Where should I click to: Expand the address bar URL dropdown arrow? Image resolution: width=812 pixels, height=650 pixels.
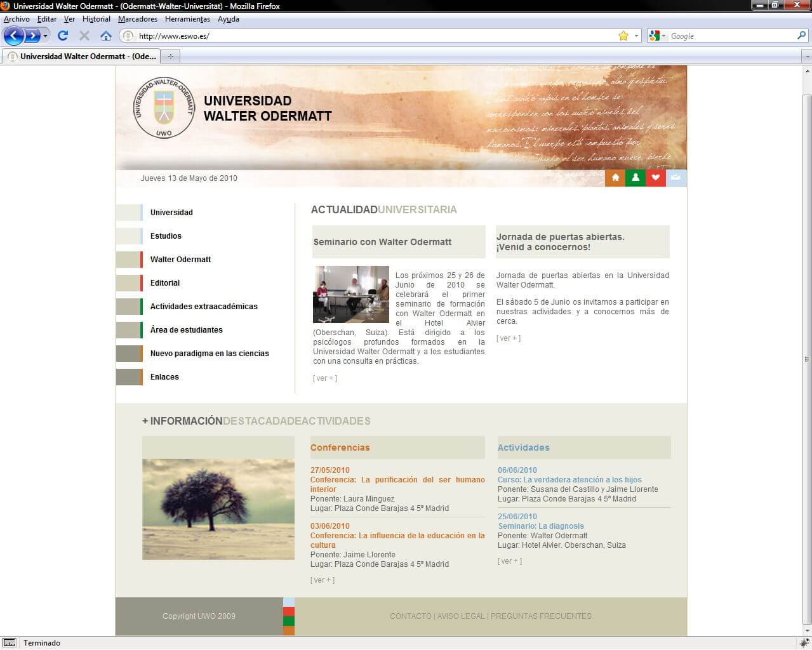pyautogui.click(x=637, y=36)
